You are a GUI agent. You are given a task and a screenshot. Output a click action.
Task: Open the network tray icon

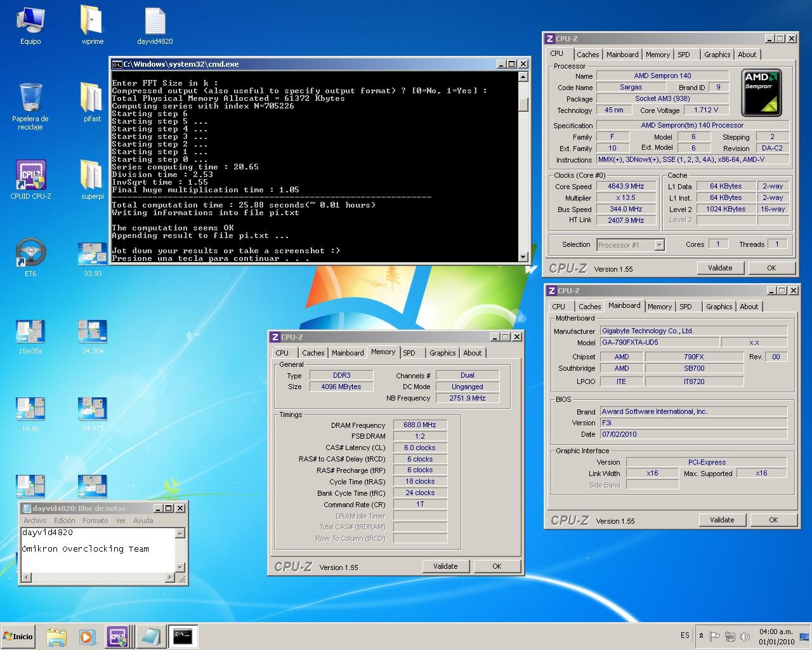[x=730, y=636]
